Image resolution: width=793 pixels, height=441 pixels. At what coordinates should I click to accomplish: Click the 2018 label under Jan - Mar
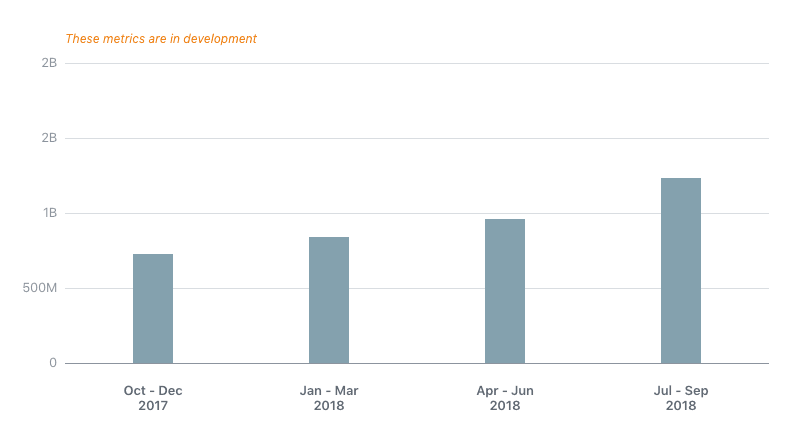pos(329,407)
